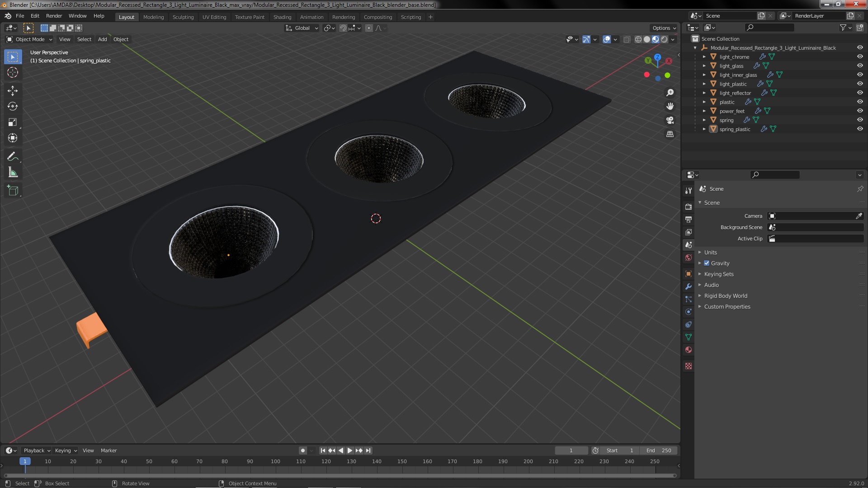Toggle X-ray display mode
The height and width of the screenshot is (488, 868).
click(x=627, y=40)
